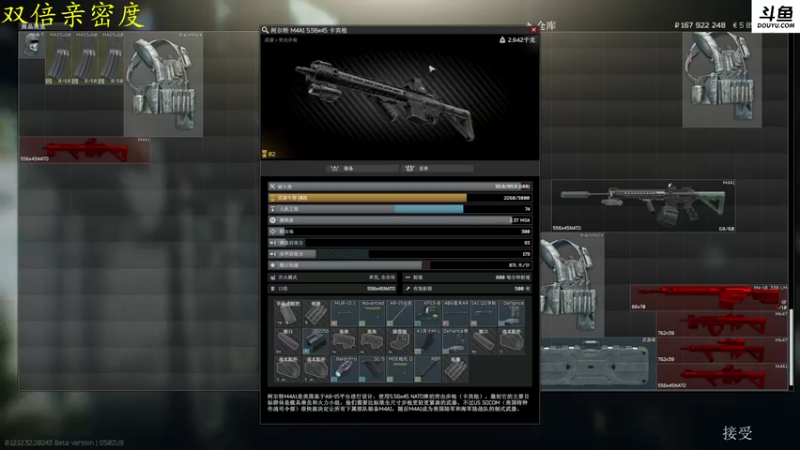Screen dimensions: 800x450
Task: Select the Baldr Pro flashlight mod slot
Action: [x=343, y=369]
